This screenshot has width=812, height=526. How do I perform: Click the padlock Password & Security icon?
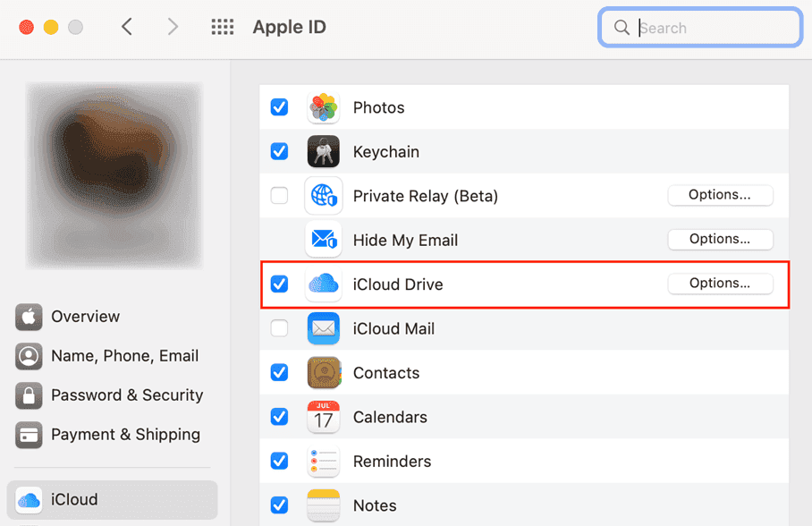click(29, 395)
